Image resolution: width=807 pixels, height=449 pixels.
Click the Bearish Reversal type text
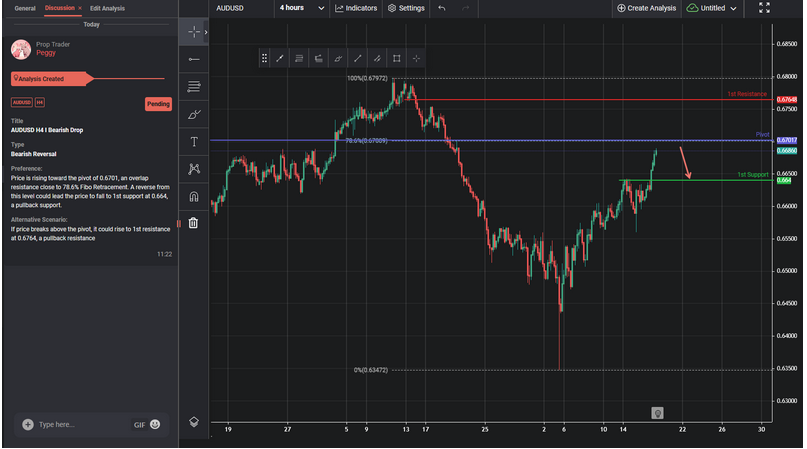(x=33, y=154)
